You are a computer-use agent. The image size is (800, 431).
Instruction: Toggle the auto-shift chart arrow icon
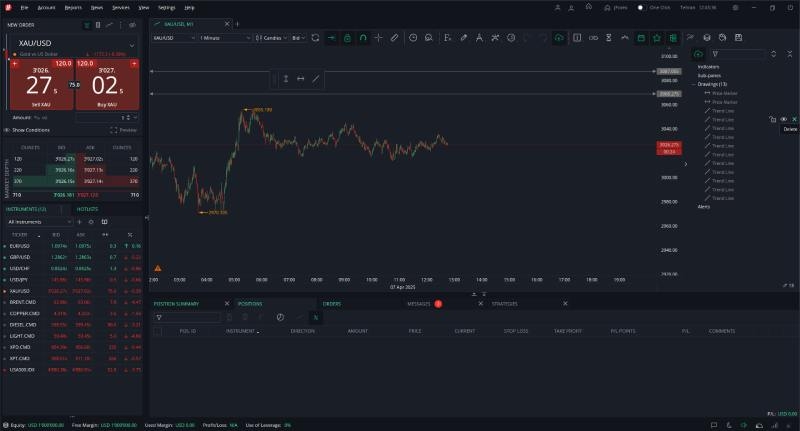coord(332,38)
